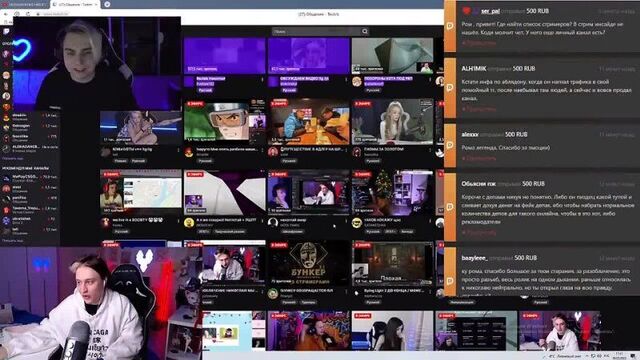The image size is (640, 360).
Task: Click 'Русский' tag under 'ПУТЕШЕСТВИЕ В АДЛЕР' stream
Action: [x=289, y=161]
